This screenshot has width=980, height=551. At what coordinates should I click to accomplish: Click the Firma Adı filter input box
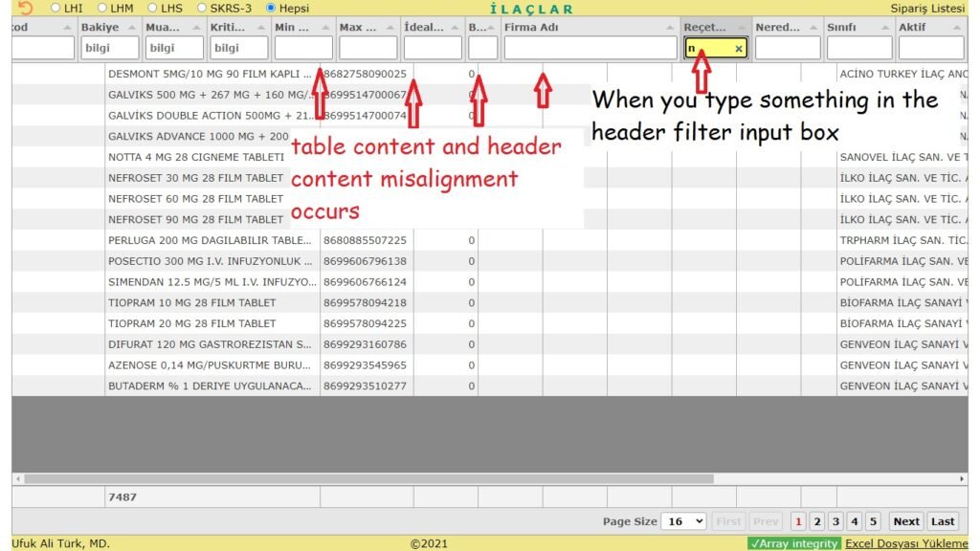point(590,48)
